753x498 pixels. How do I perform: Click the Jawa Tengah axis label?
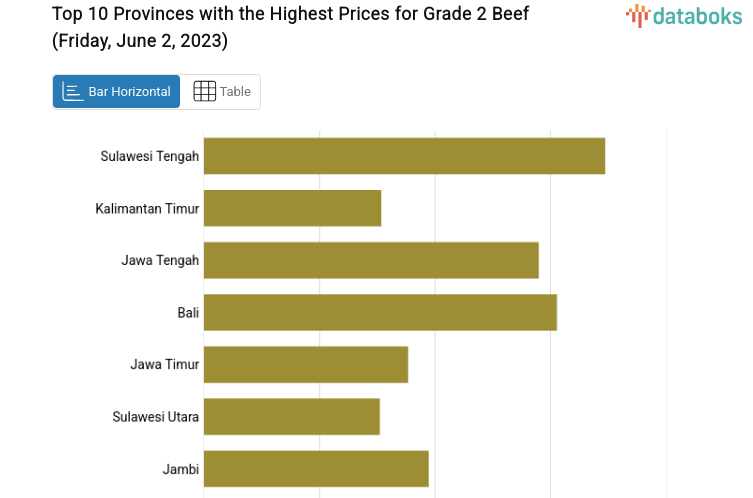click(160, 260)
